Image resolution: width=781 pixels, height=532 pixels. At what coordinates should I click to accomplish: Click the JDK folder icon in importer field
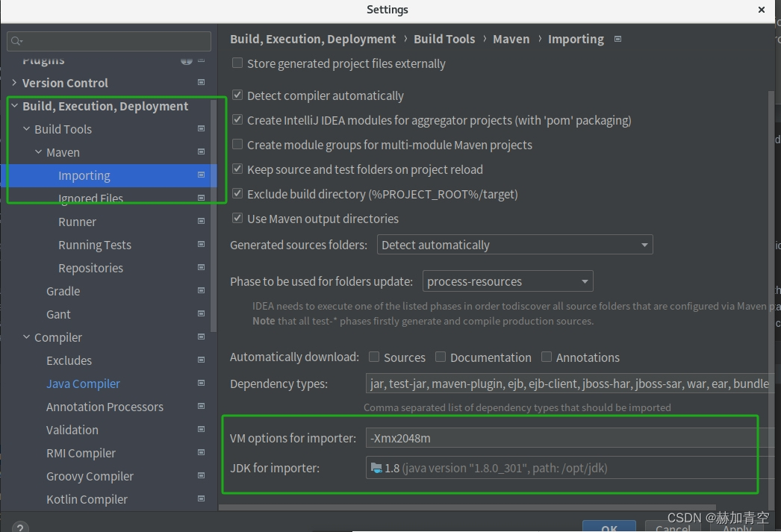(376, 468)
